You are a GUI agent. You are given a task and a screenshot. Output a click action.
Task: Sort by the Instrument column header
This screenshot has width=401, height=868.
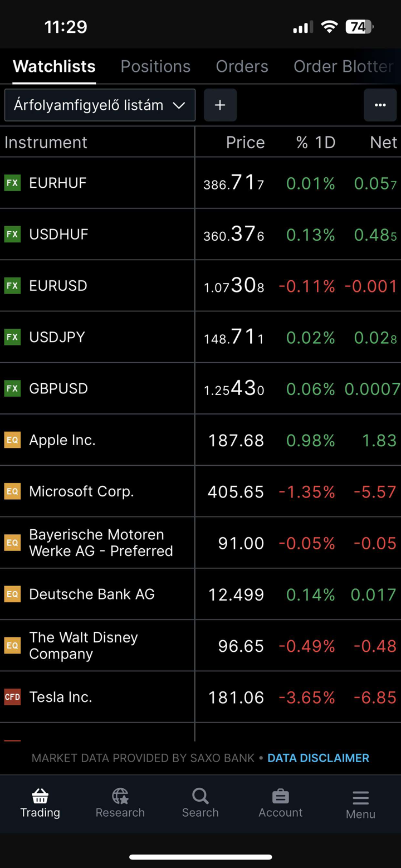pos(46,143)
